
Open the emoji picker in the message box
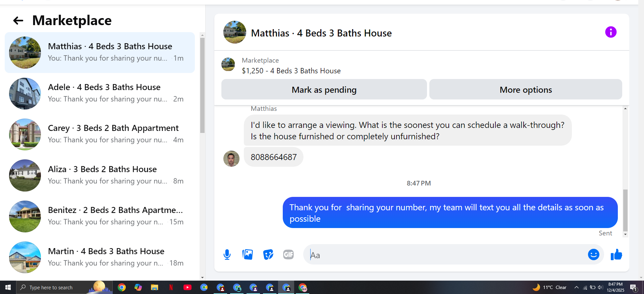(x=593, y=255)
